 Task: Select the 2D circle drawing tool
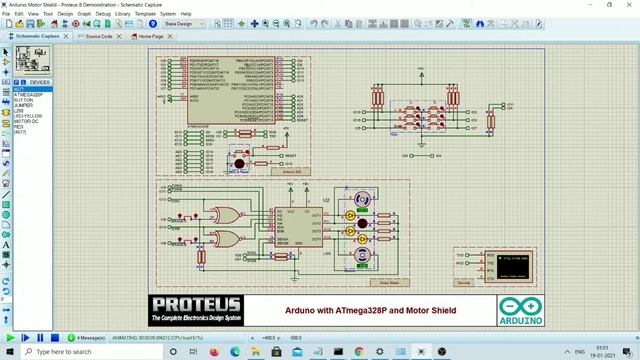[x=6, y=215]
